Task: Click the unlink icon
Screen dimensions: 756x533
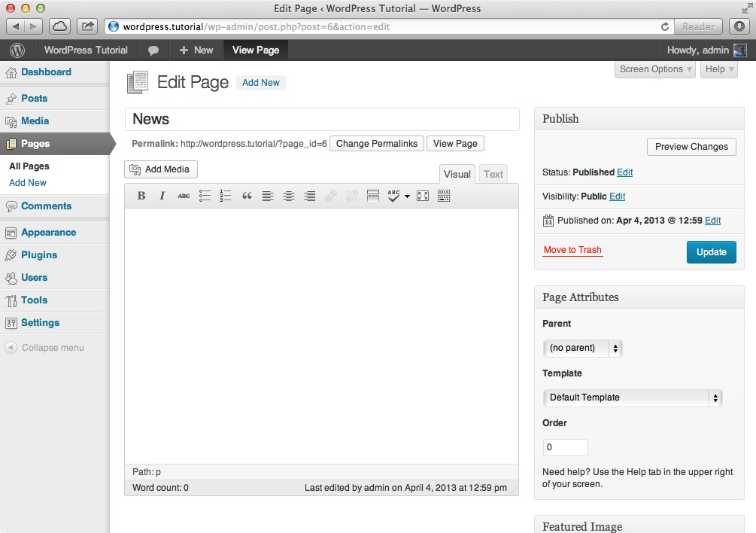Action: click(351, 195)
